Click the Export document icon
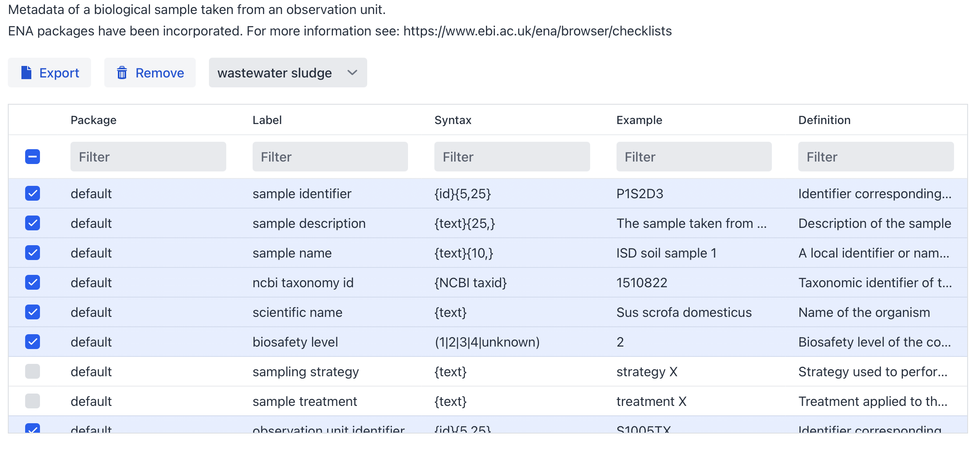The width and height of the screenshot is (980, 450). [26, 73]
